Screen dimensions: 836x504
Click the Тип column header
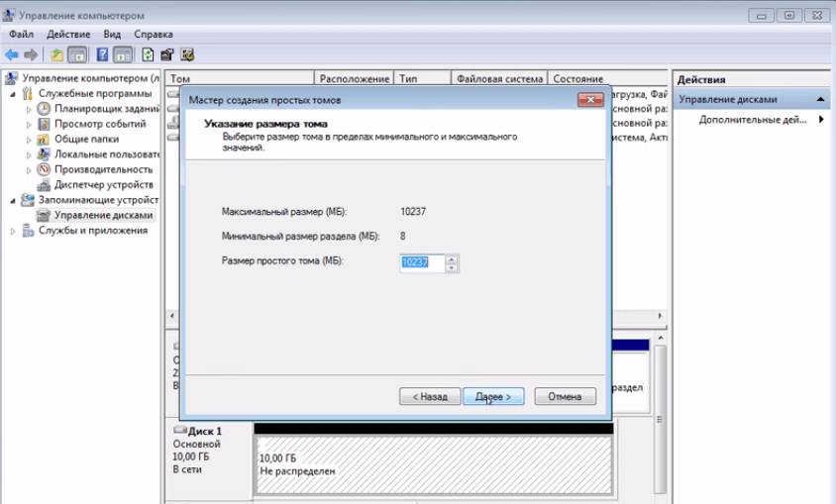422,78
